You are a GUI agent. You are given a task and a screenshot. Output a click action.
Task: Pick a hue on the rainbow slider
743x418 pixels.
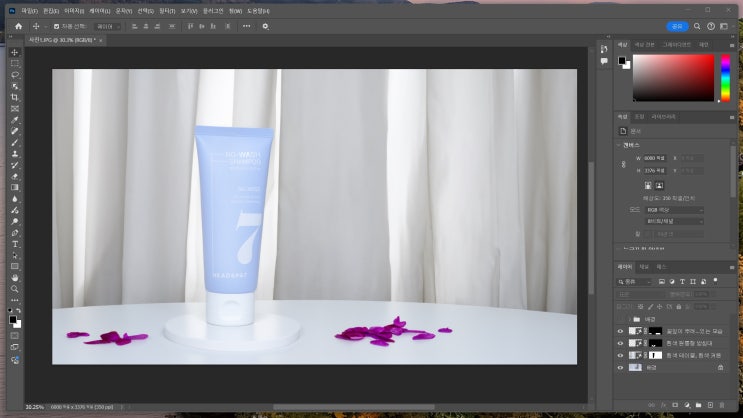tap(725, 78)
